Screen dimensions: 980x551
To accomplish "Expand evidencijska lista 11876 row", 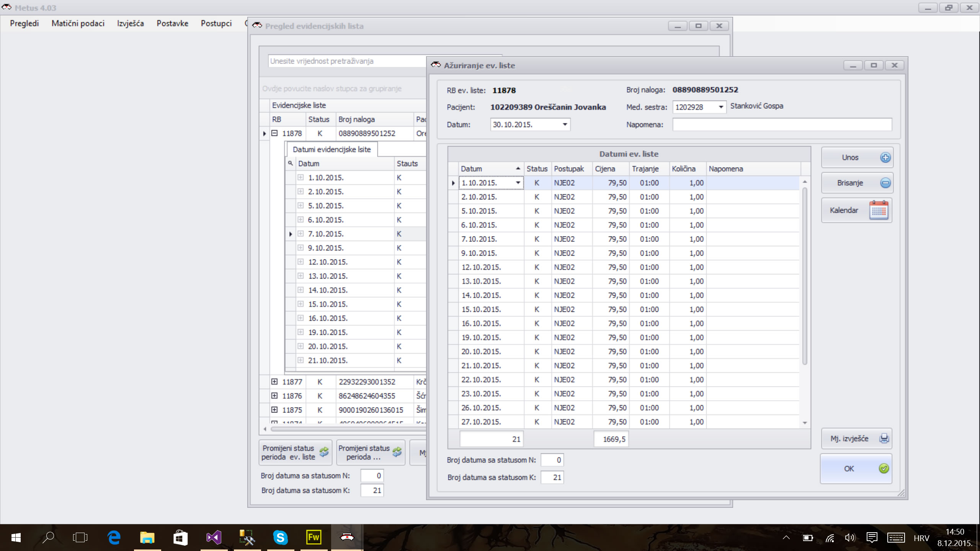I will click(x=274, y=395).
